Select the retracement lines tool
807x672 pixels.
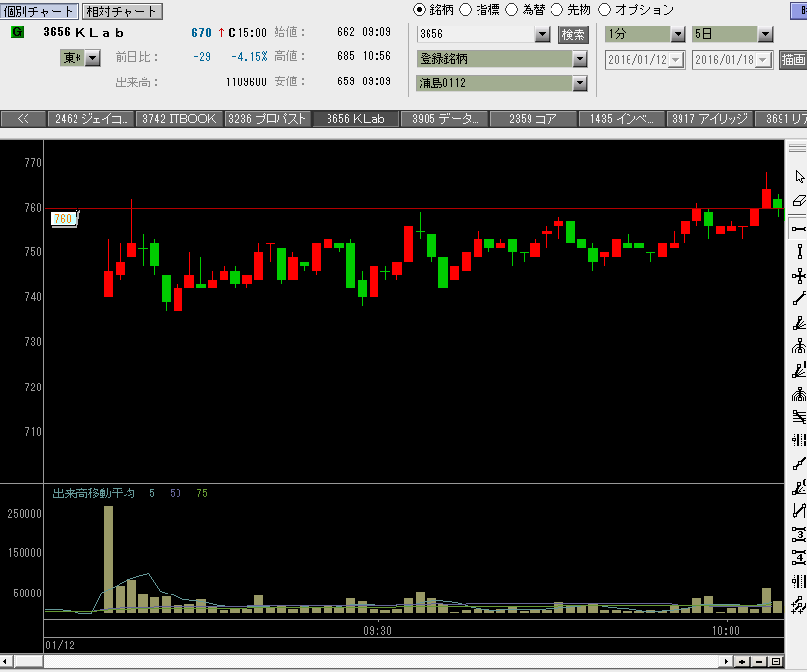pos(799,417)
